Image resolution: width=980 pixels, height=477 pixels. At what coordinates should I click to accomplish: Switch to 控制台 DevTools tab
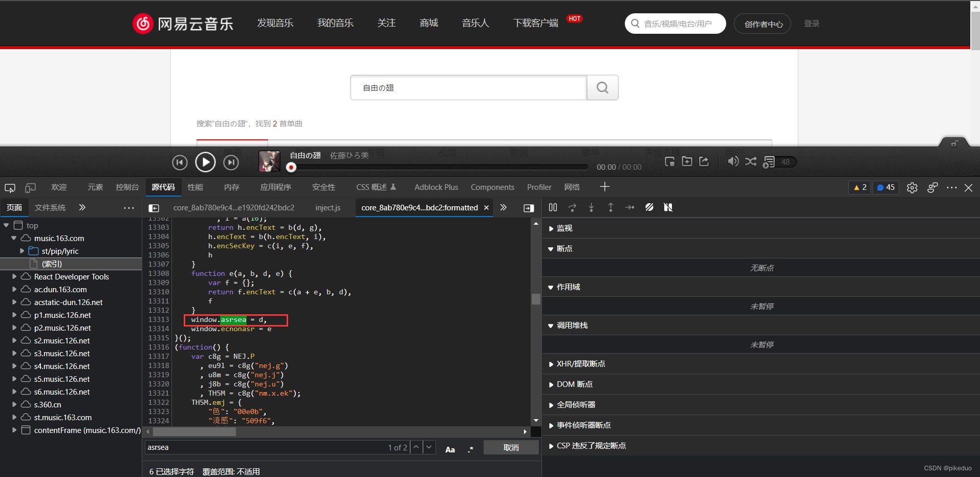coord(127,187)
